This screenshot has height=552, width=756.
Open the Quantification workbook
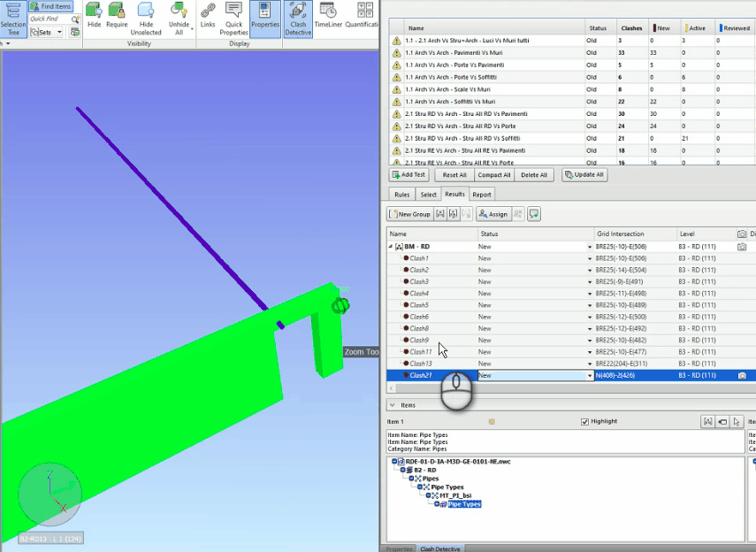click(x=364, y=18)
